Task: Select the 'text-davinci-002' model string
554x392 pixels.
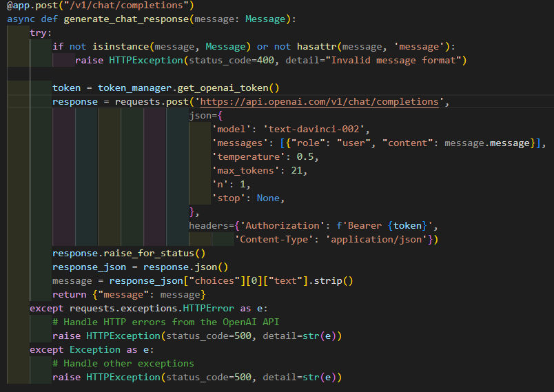Action: 314,130
